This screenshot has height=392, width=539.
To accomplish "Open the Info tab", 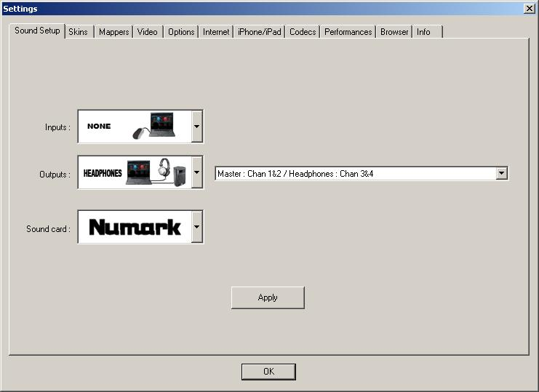I will pos(427,32).
